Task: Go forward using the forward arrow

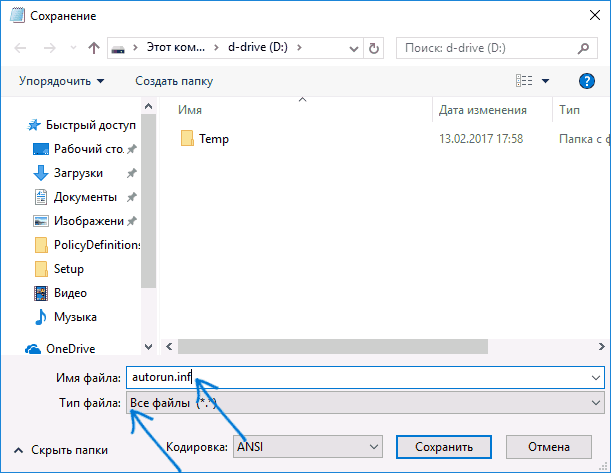Action: 49,48
